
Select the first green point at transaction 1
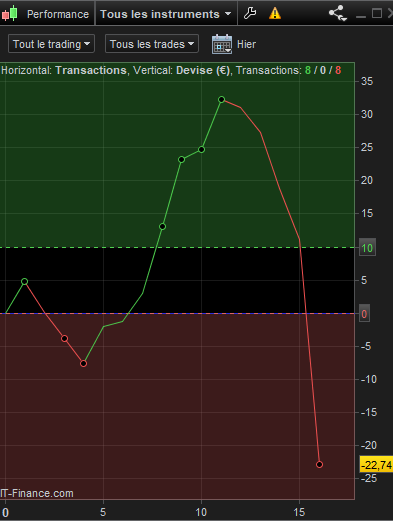tap(25, 281)
